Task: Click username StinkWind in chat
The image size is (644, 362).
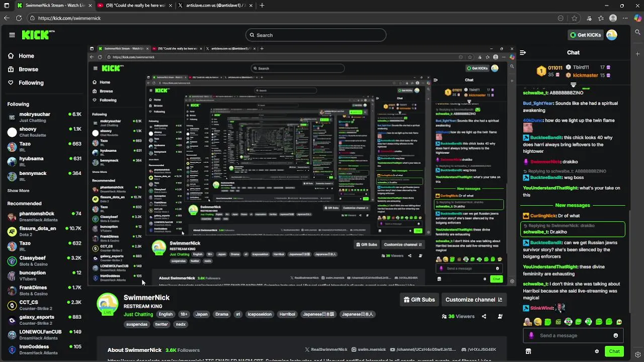Action: (x=541, y=308)
